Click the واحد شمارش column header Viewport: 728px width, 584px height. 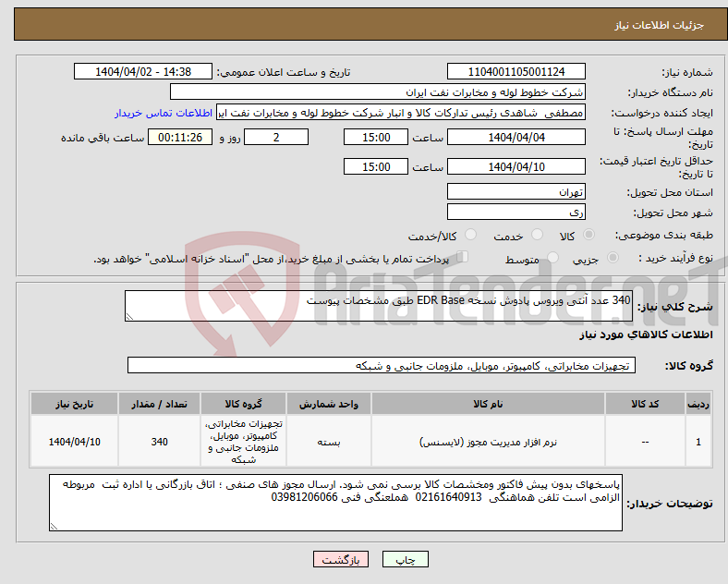(x=329, y=404)
